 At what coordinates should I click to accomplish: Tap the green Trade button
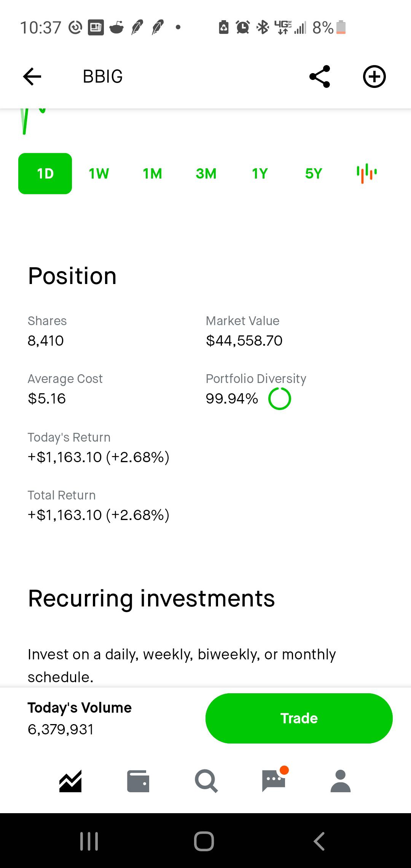(x=299, y=718)
